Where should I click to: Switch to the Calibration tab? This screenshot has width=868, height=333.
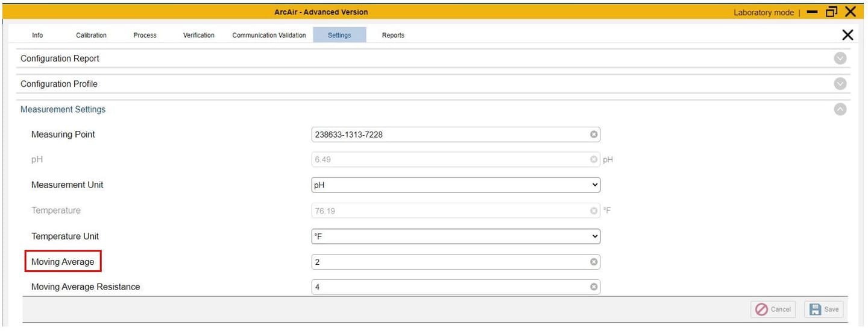[x=91, y=35]
